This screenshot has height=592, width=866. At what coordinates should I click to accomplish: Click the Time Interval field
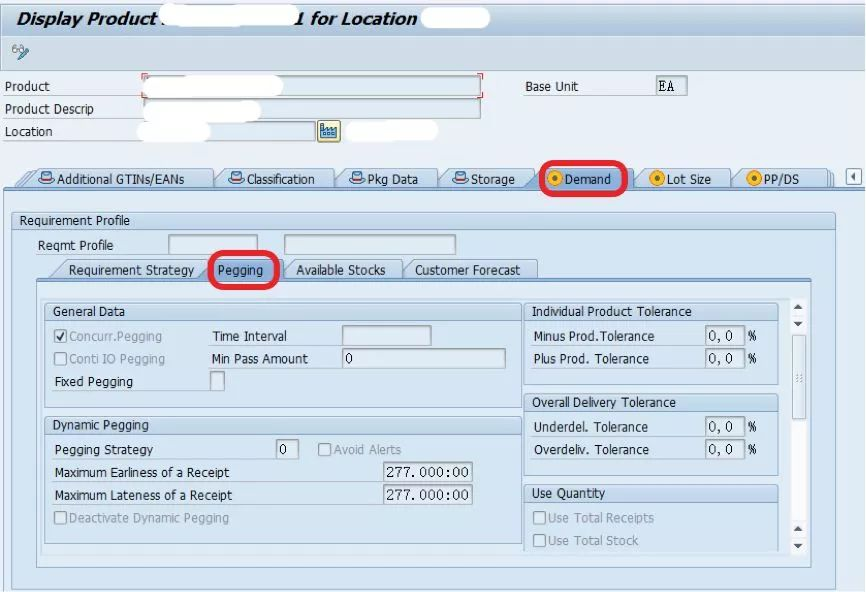[x=387, y=336]
